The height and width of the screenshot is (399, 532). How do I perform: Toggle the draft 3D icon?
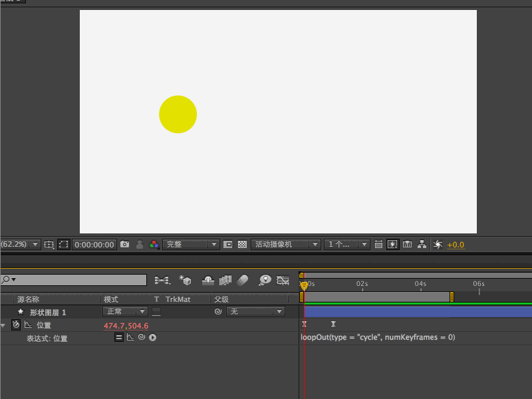(185, 280)
